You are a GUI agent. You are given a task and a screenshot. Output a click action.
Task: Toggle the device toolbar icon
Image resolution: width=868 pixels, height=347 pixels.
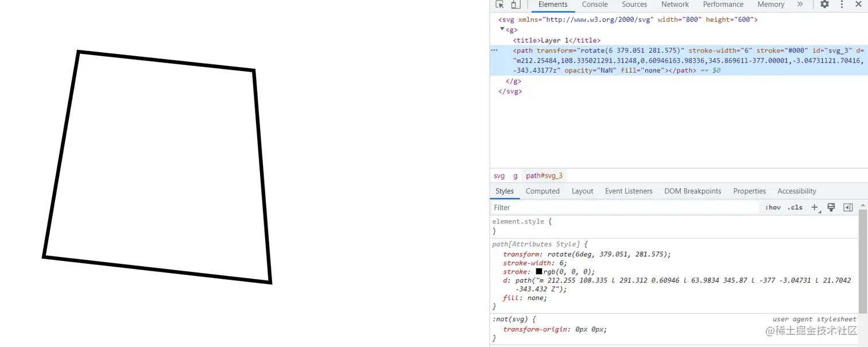[x=516, y=5]
